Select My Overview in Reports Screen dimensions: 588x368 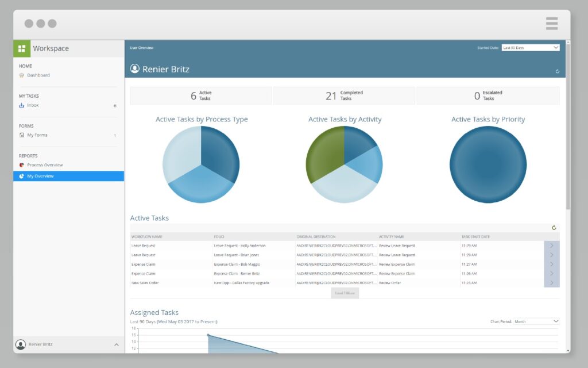pos(40,176)
